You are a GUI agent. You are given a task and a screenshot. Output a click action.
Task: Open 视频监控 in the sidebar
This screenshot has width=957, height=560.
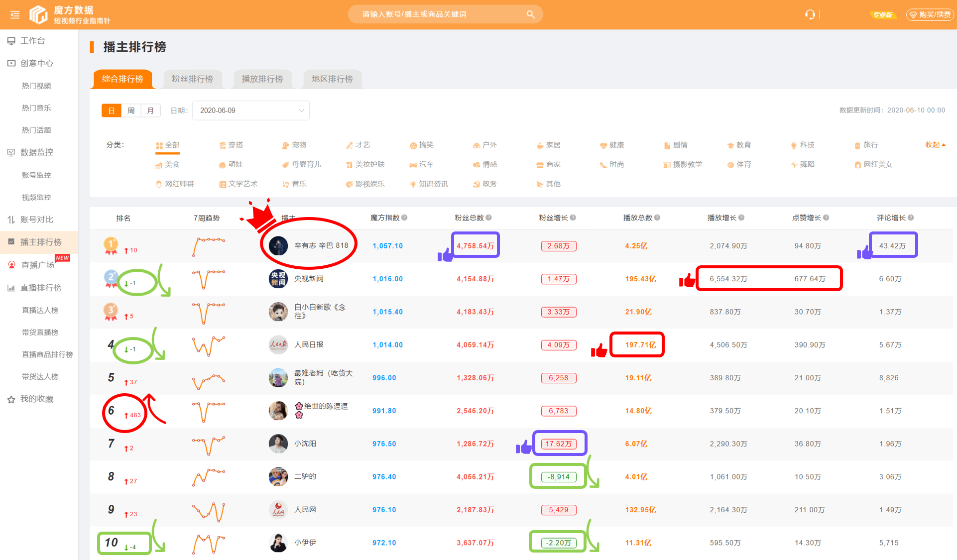pyautogui.click(x=36, y=198)
